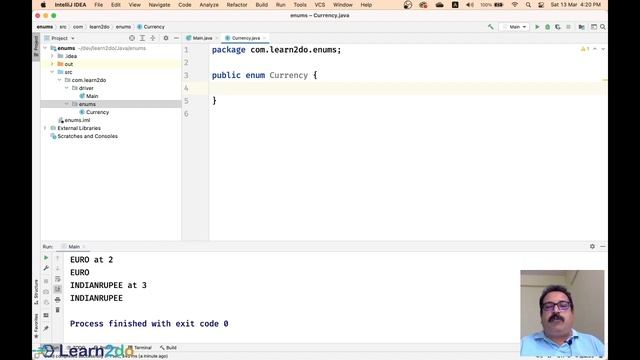
Task: Toggle scroll to end in Run console
Action: coord(58,289)
